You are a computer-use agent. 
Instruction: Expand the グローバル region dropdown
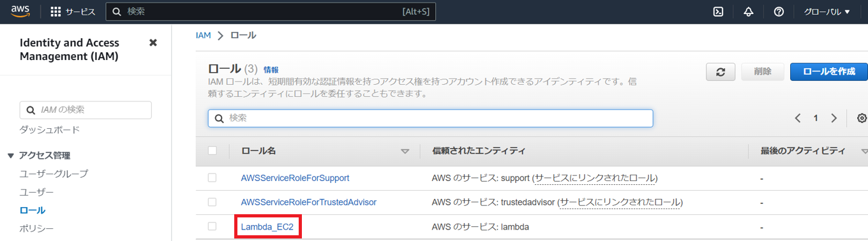[827, 11]
